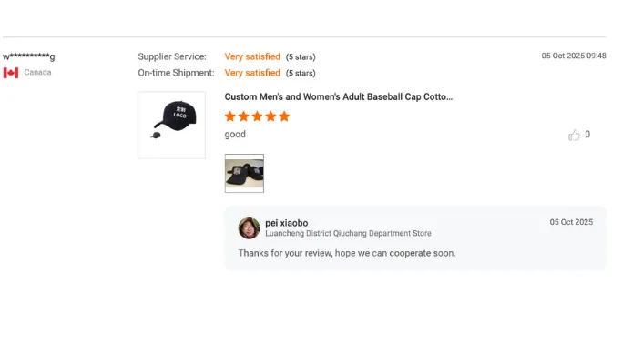Click the 'Canada' country label
This screenshot has height=364, width=622.
[x=37, y=73]
